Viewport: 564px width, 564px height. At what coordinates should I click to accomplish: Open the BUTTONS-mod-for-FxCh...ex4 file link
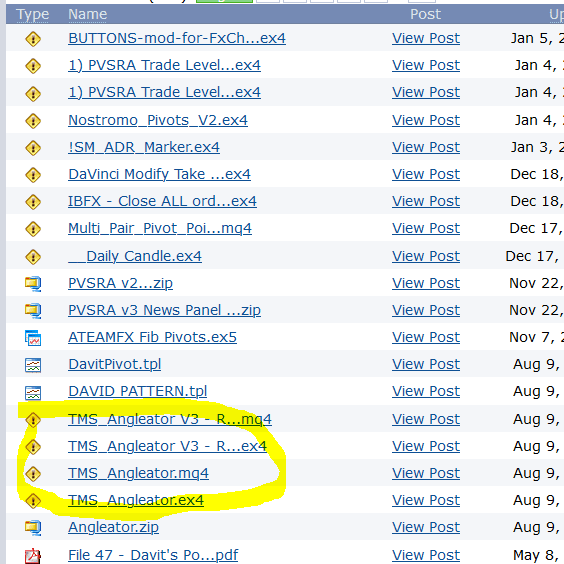pos(177,38)
